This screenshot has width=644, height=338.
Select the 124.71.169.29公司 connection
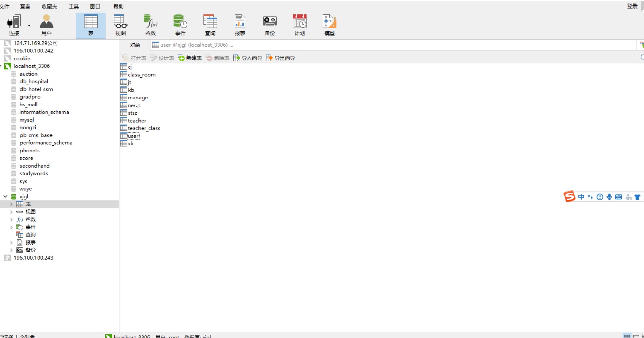coord(35,43)
